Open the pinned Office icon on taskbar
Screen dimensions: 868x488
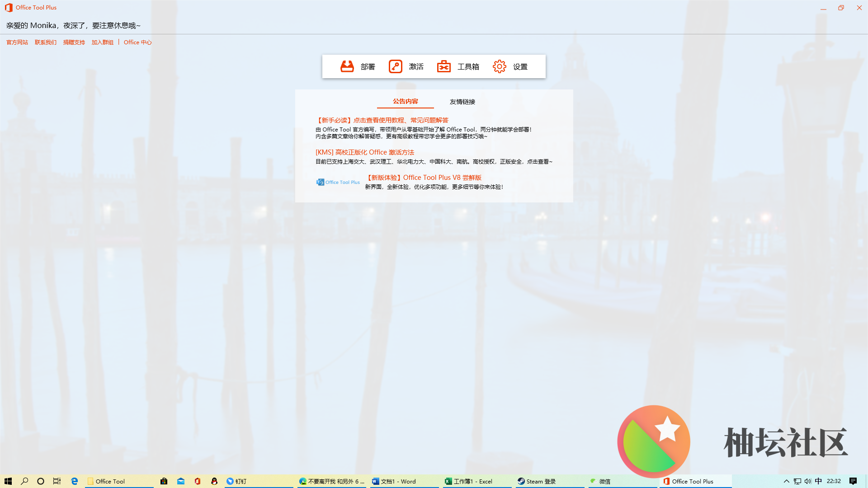tap(198, 481)
